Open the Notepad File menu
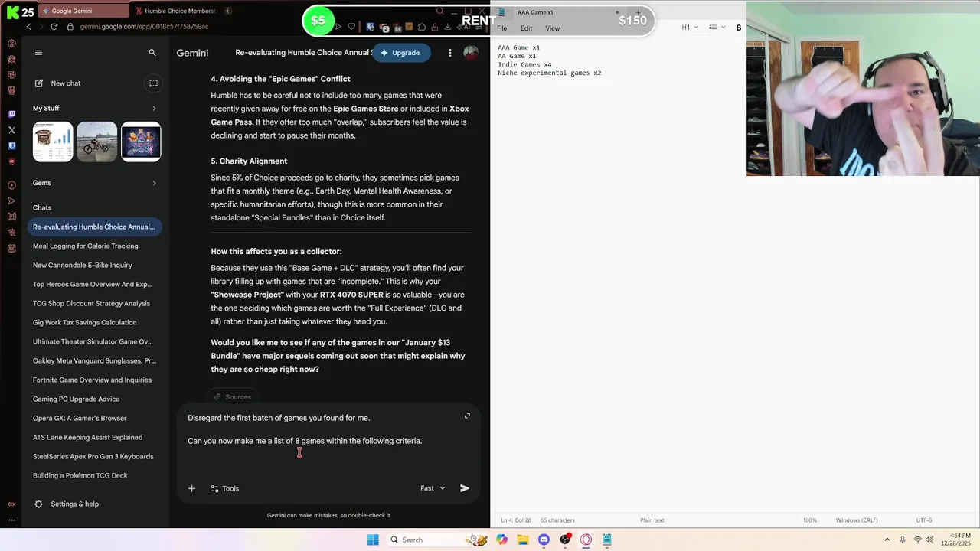This screenshot has height=551, width=980. pos(501,28)
